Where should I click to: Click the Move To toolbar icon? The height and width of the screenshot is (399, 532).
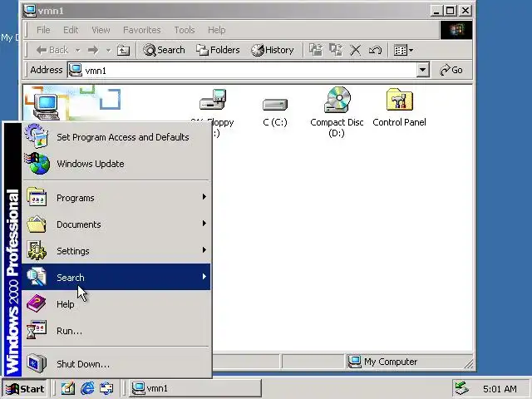[316, 50]
